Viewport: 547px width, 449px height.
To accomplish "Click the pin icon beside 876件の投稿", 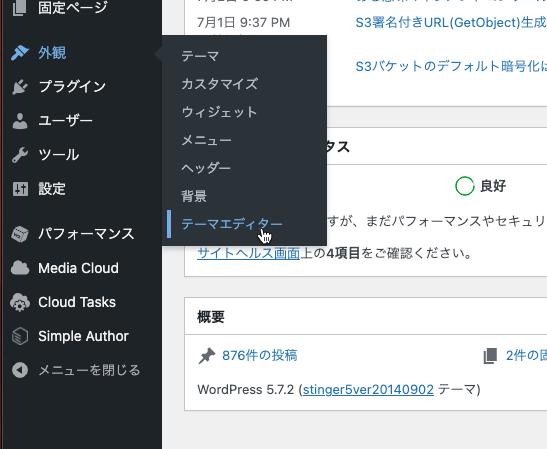I will pyautogui.click(x=207, y=356).
